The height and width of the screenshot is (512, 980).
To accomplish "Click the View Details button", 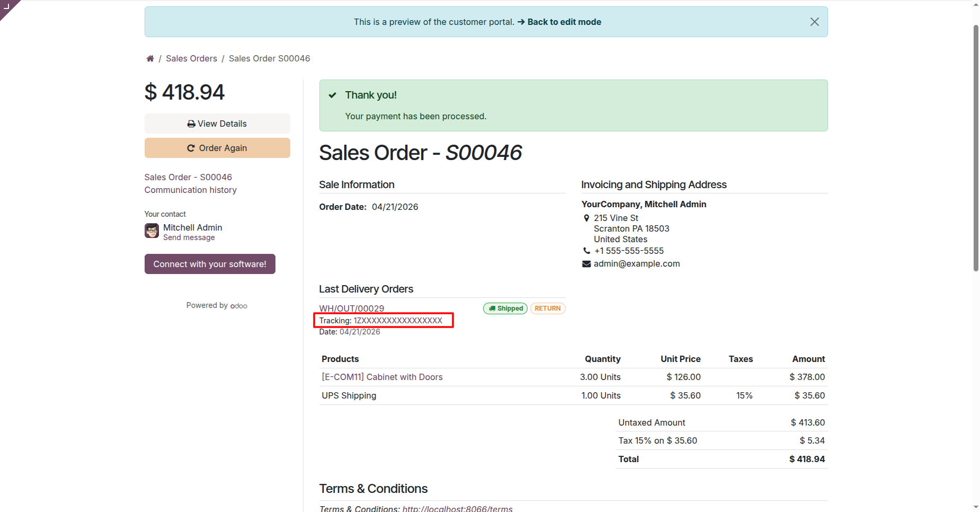I will [x=217, y=123].
